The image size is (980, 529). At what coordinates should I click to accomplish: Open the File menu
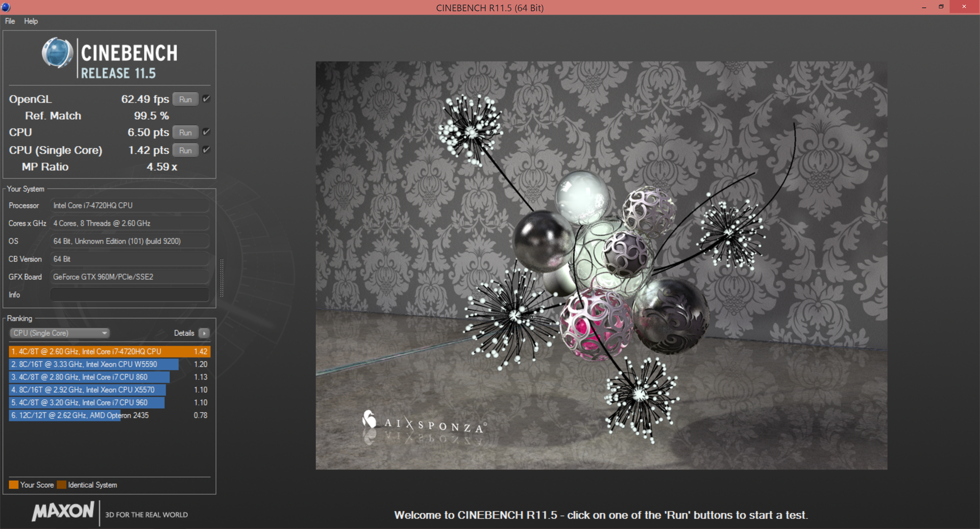(10, 21)
